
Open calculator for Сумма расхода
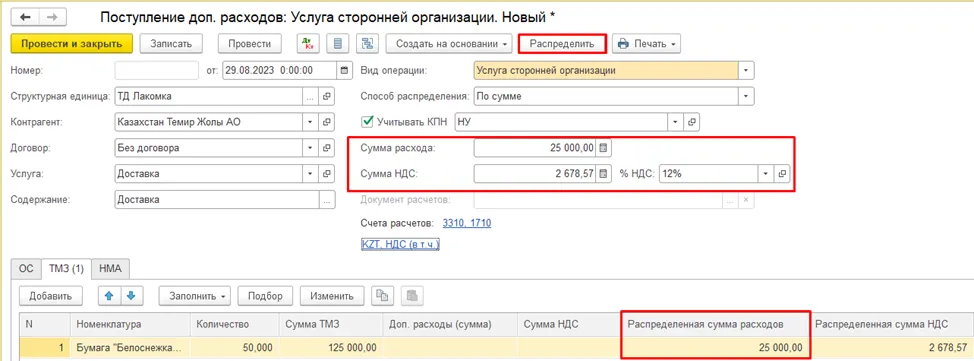[602, 148]
